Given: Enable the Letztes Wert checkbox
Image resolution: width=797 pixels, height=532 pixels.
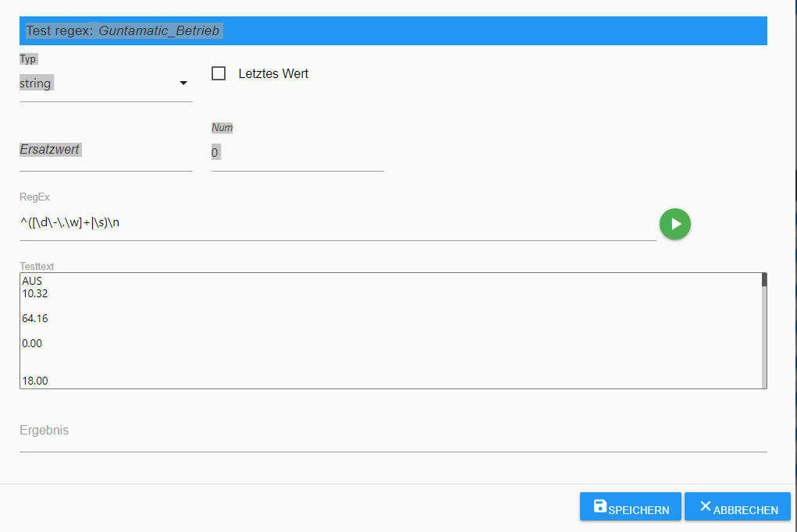Looking at the screenshot, I should (219, 73).
